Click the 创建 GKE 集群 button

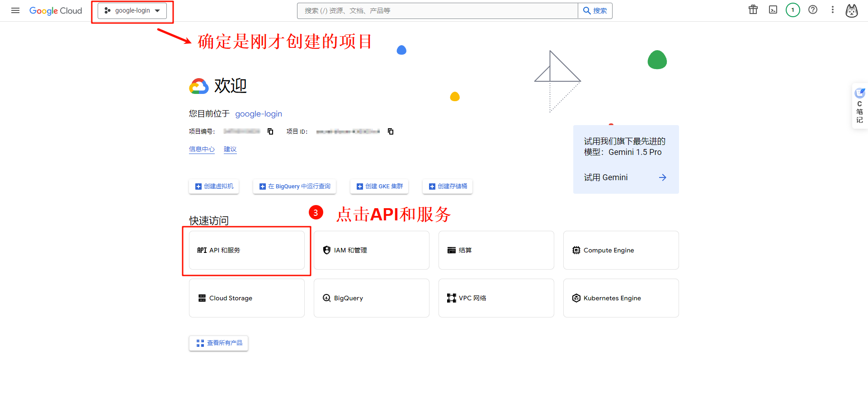point(379,187)
